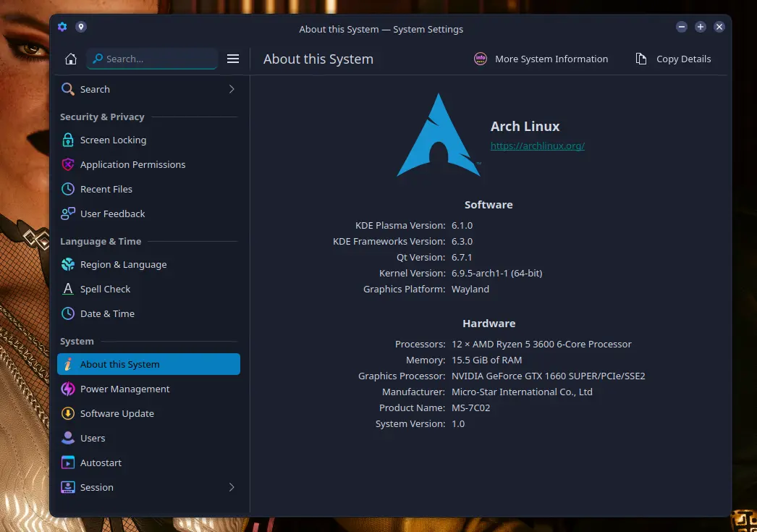Click the About this System info icon
The height and width of the screenshot is (532, 757).
[68, 365]
